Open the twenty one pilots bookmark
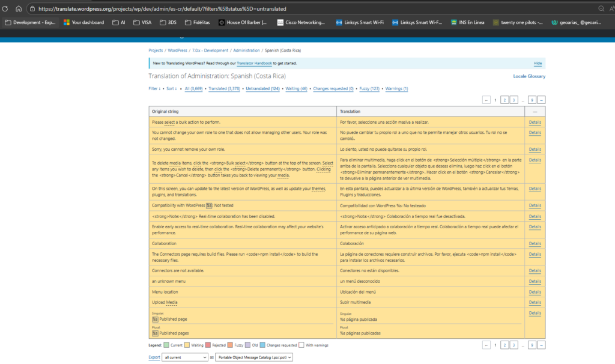Screen dimensions: 615x364 [x=517, y=23]
